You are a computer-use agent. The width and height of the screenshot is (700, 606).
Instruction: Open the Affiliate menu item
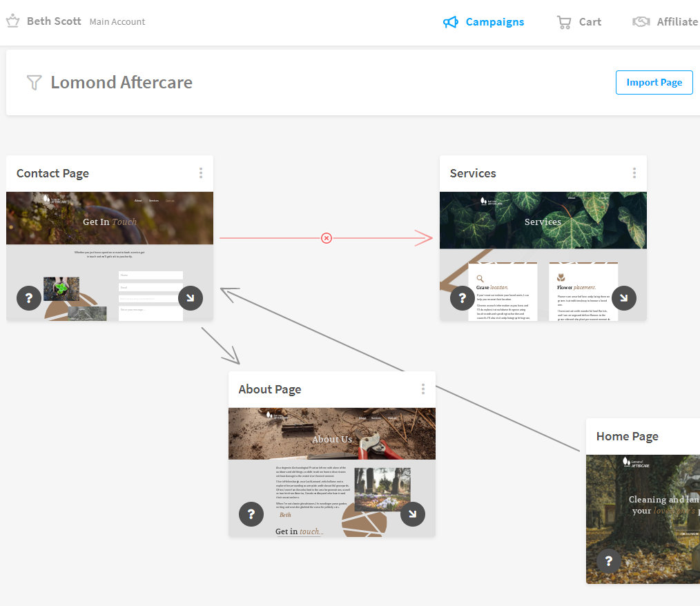(677, 21)
